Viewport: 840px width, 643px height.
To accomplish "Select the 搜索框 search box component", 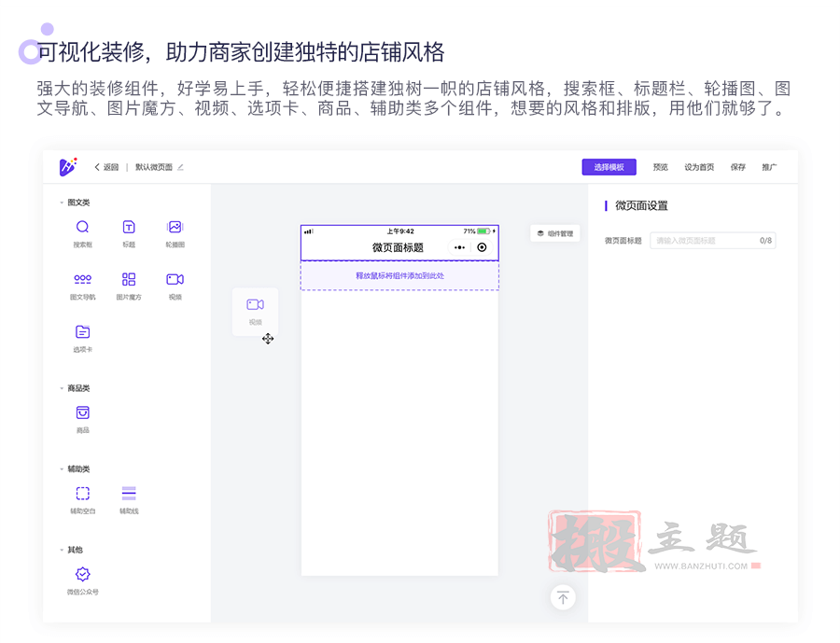I will [x=82, y=233].
